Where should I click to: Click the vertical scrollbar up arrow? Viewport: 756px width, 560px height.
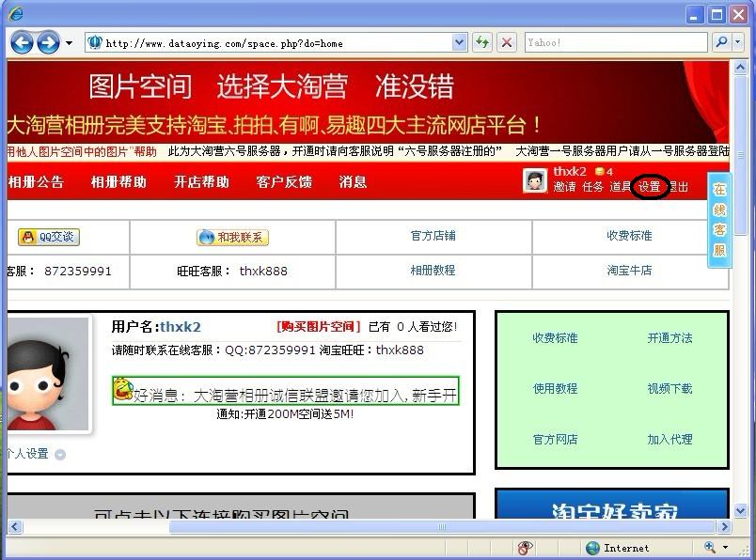tap(741, 67)
